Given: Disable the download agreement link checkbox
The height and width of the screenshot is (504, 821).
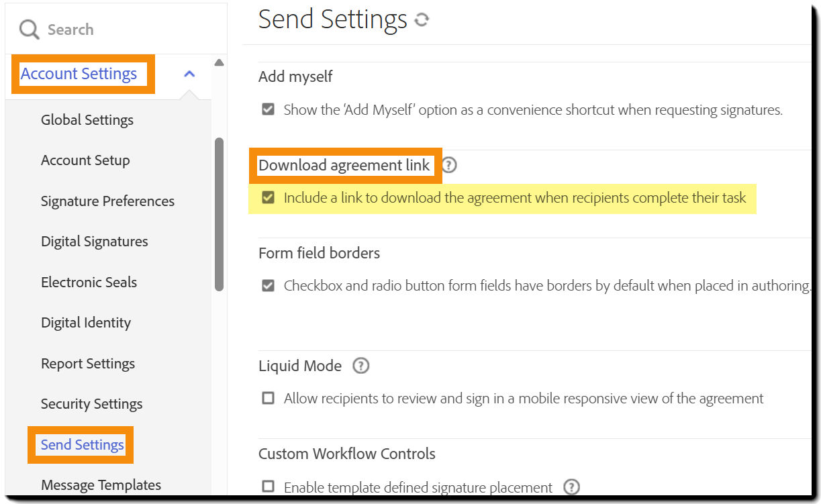Looking at the screenshot, I should click(x=268, y=198).
